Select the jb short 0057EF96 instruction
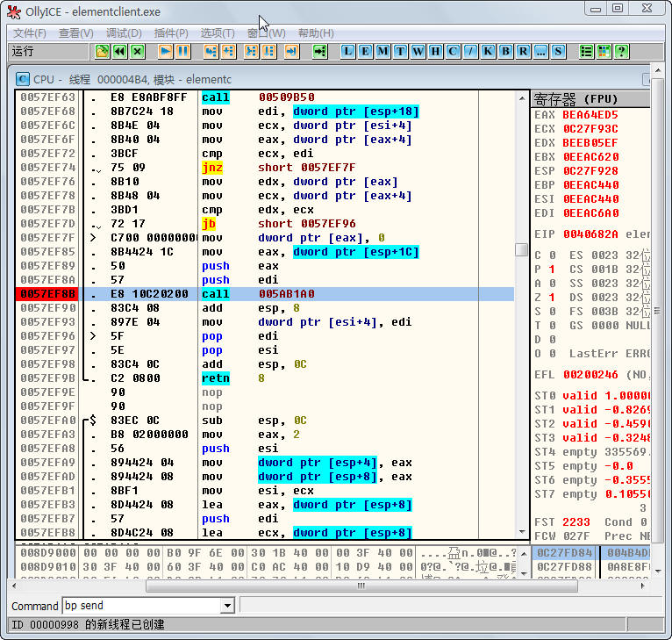 [265, 224]
